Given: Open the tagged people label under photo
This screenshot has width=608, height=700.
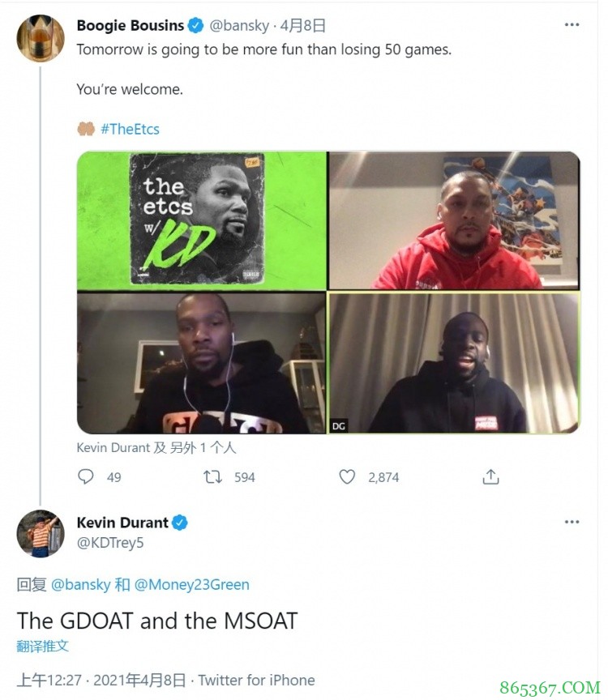Looking at the screenshot, I should (x=156, y=448).
